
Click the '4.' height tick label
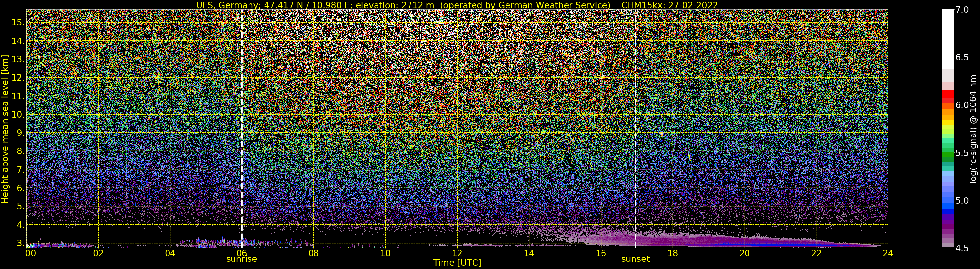point(20,225)
